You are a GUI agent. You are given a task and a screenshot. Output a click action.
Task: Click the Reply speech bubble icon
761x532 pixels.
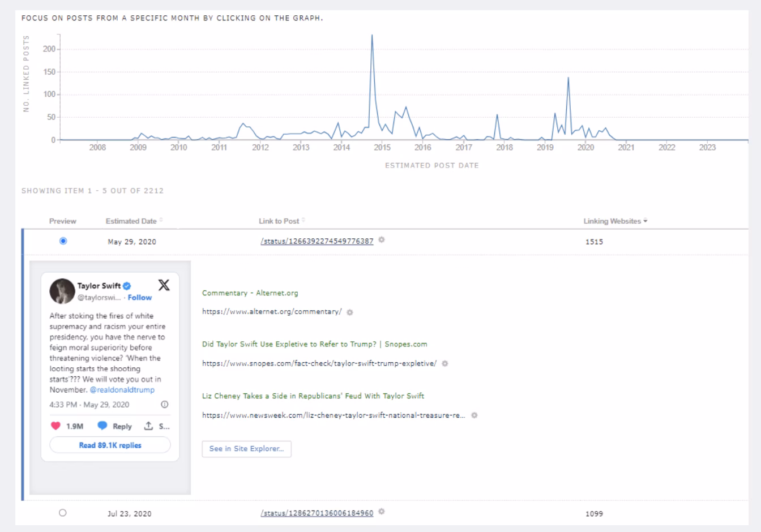102,426
